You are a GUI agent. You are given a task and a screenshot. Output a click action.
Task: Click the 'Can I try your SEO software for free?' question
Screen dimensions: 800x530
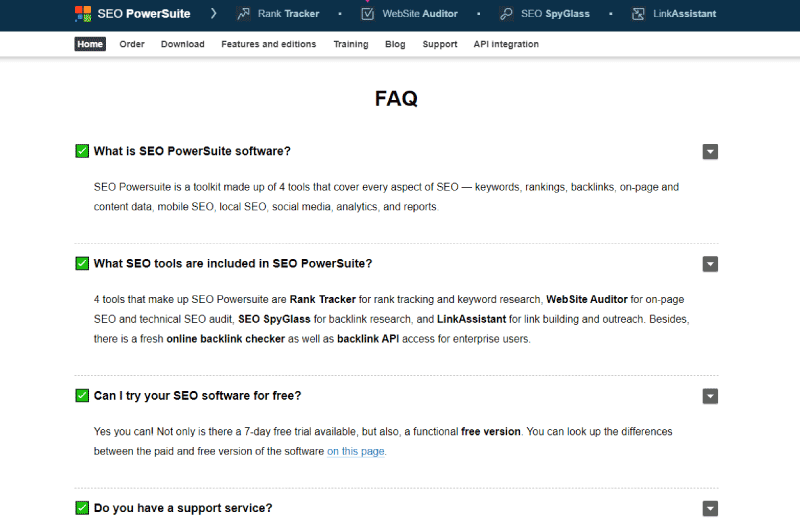click(197, 395)
